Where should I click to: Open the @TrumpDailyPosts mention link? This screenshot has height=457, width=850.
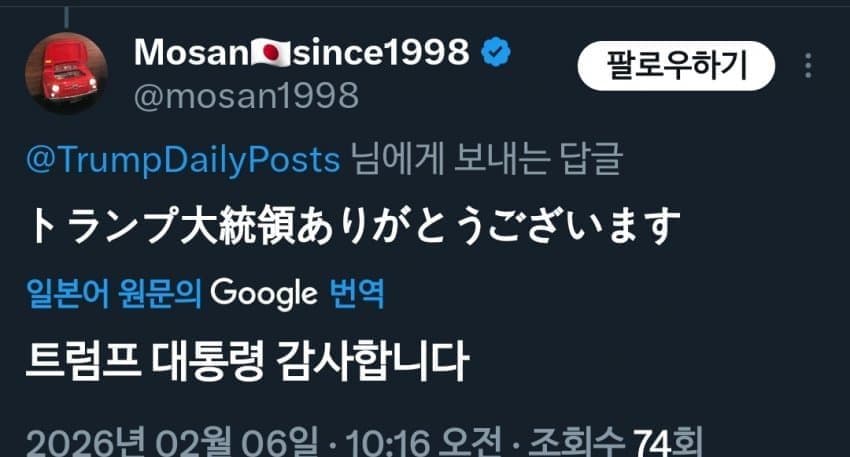[x=181, y=161]
